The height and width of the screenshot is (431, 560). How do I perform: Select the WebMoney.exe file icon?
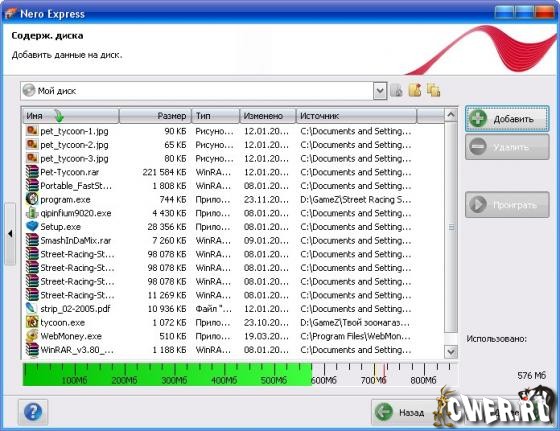[32, 336]
